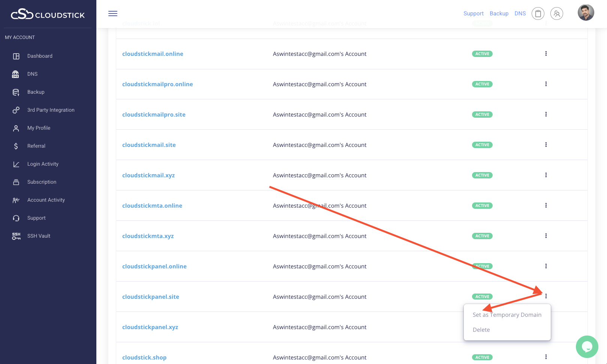Choose Set as Temporary Domain
This screenshot has width=607, height=364.
click(507, 315)
